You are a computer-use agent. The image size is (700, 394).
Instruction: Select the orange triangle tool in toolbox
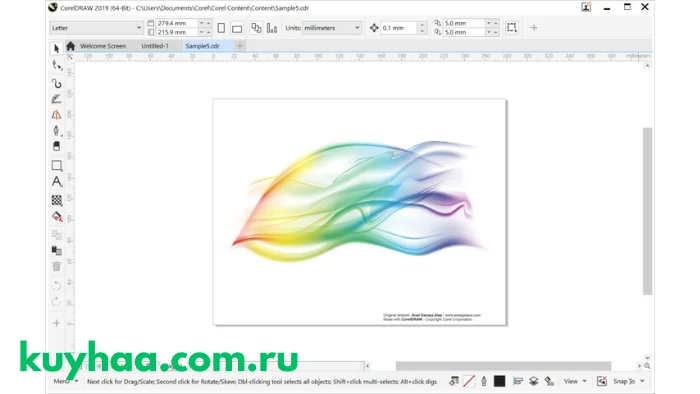coord(56,115)
